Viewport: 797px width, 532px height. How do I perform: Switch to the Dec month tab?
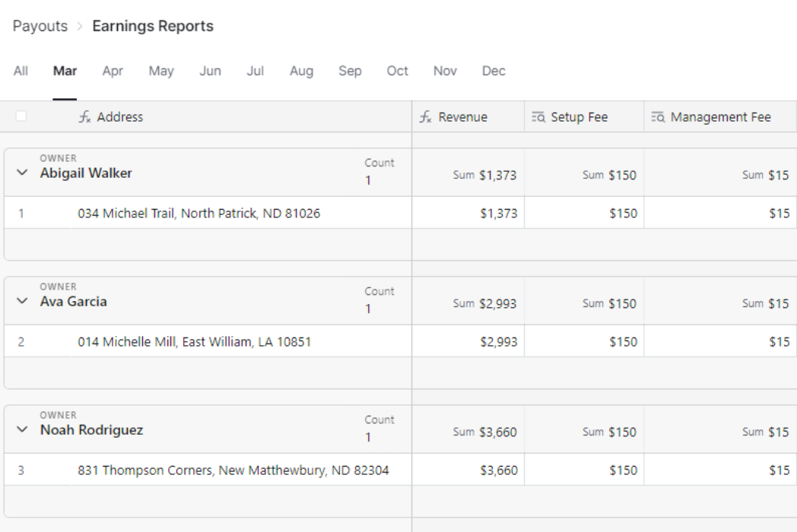pyautogui.click(x=494, y=71)
